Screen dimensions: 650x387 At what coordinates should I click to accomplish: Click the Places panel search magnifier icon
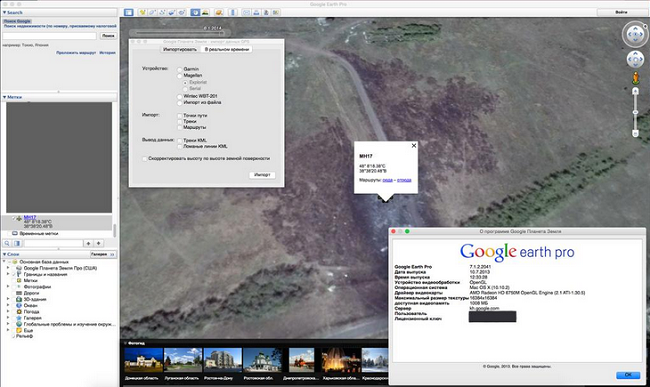7,243
